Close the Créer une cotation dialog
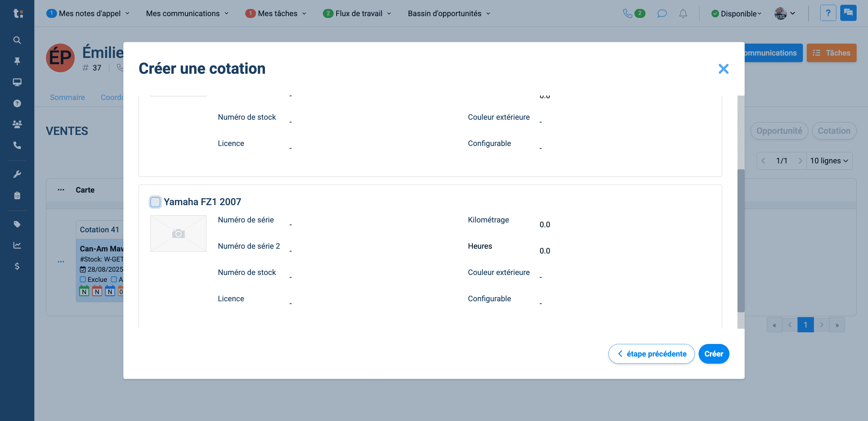The height and width of the screenshot is (421, 868). tap(723, 69)
